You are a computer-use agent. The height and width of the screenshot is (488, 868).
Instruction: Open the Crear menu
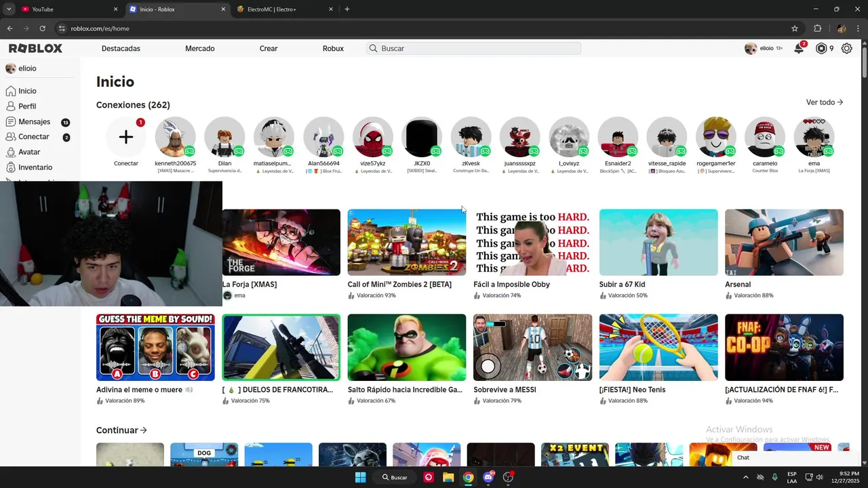click(x=269, y=49)
